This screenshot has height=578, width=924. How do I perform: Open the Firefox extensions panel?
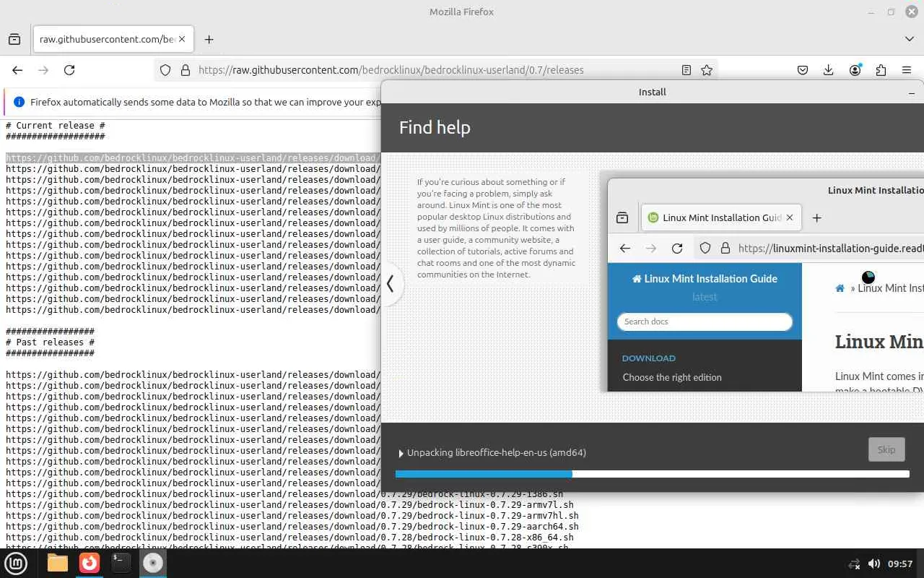click(x=881, y=70)
